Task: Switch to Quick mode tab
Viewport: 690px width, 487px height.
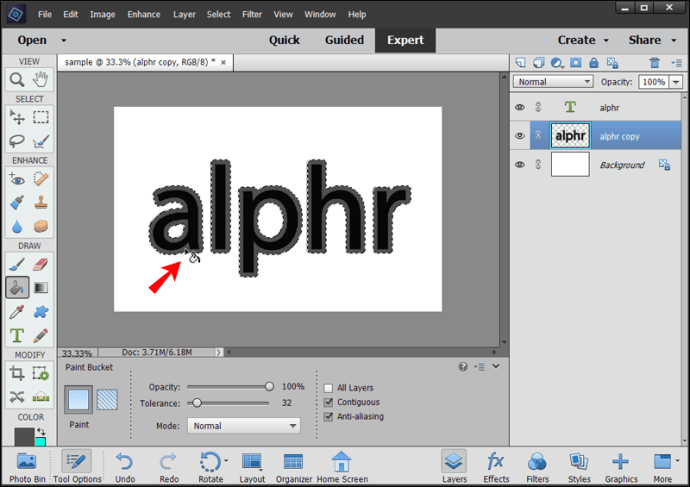Action: pos(284,40)
